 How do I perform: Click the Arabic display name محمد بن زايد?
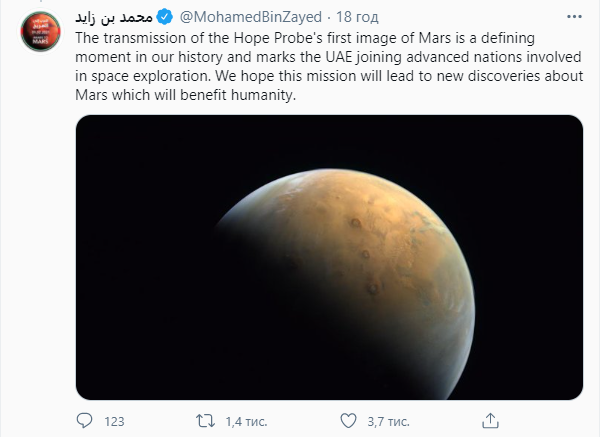pyautogui.click(x=113, y=19)
